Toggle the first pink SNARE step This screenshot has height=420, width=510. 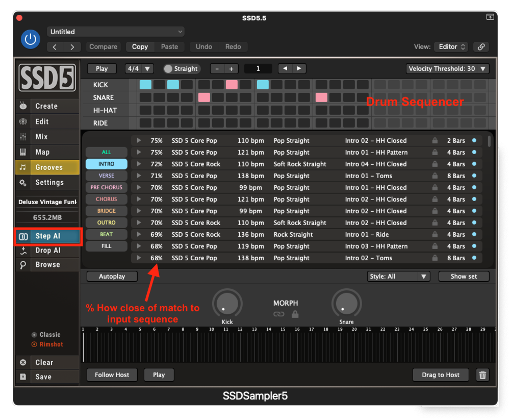coord(204,97)
